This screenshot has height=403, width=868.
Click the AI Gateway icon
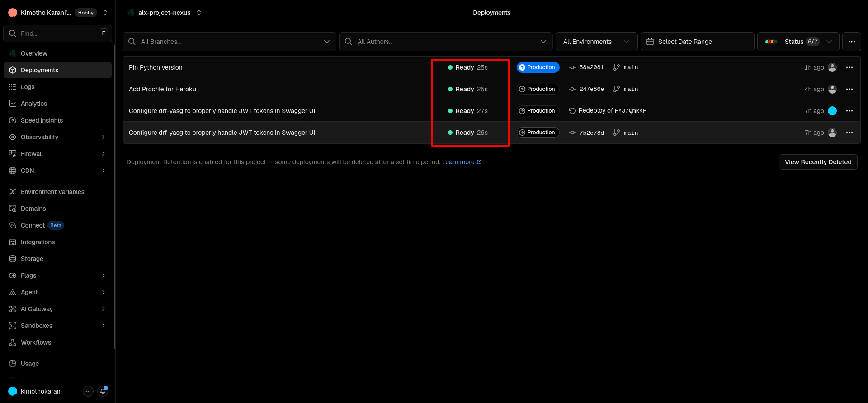(x=13, y=309)
